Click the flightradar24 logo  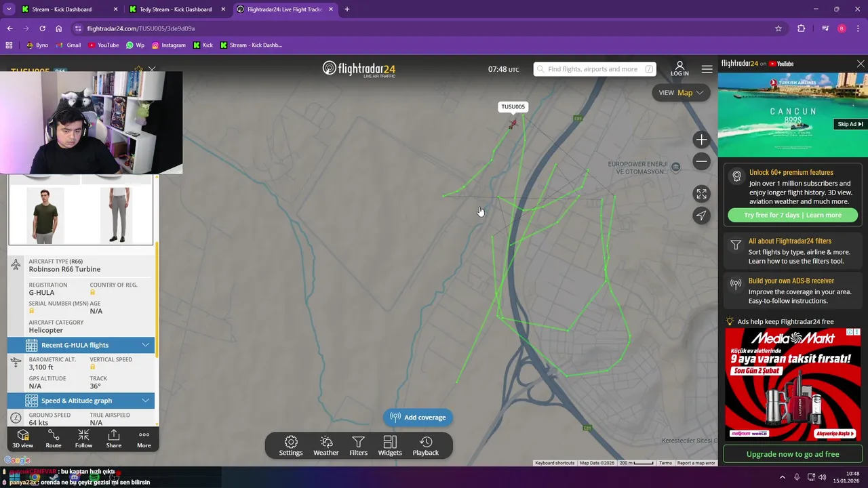click(359, 69)
